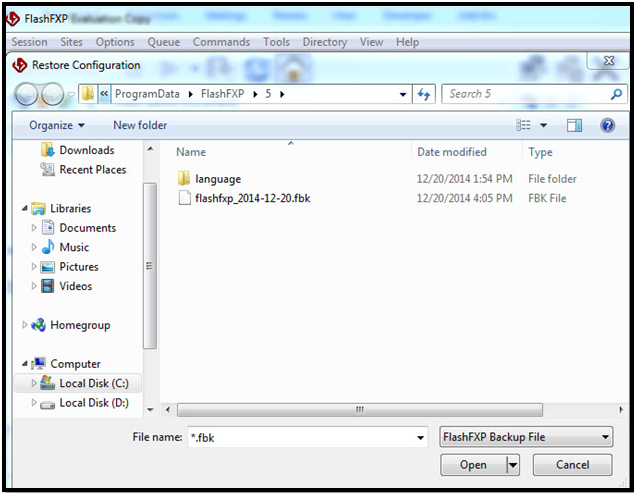Screen dimensions: 634x493
Task: Click the Computer icon in the tree
Action: [38, 363]
